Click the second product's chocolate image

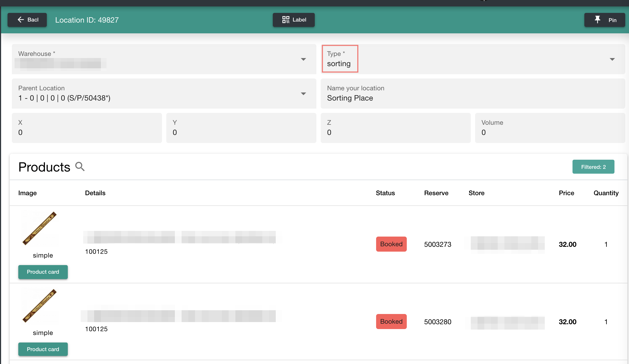pos(40,306)
